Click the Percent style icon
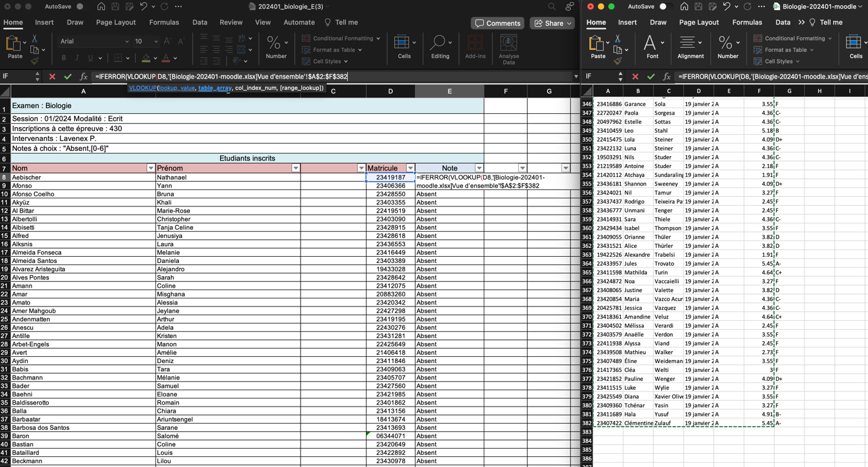The width and height of the screenshot is (868, 467). (273, 43)
